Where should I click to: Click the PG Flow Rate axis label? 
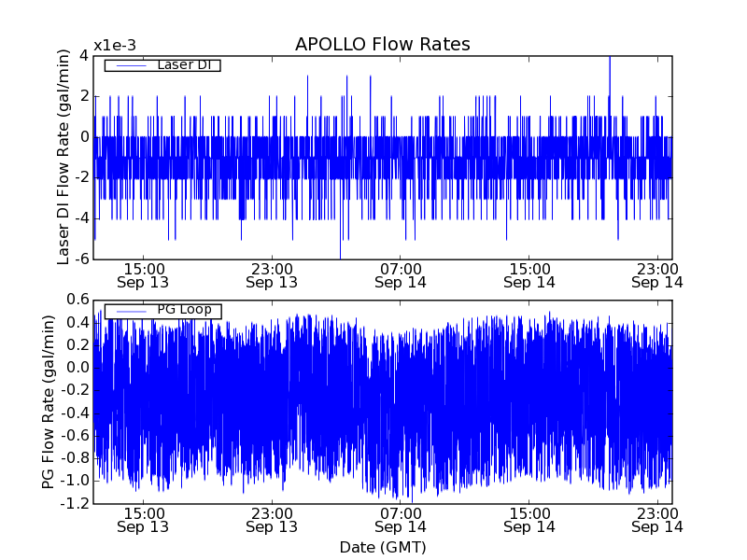(x=49, y=402)
